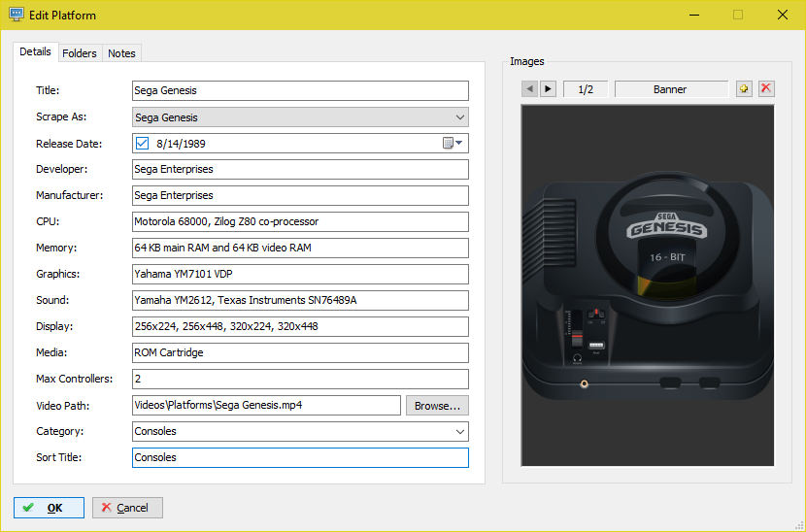Show the previous platform image

pos(529,89)
